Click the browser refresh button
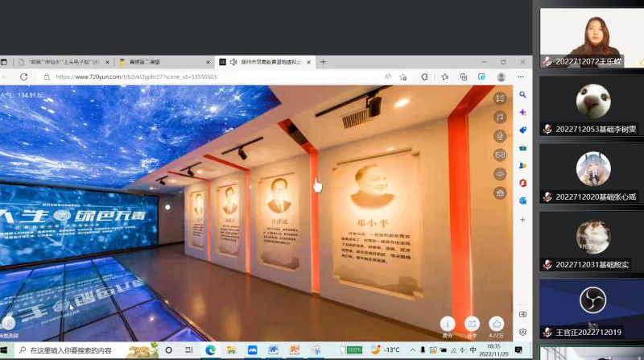Viewport: 644px width, 360px height. point(24,77)
